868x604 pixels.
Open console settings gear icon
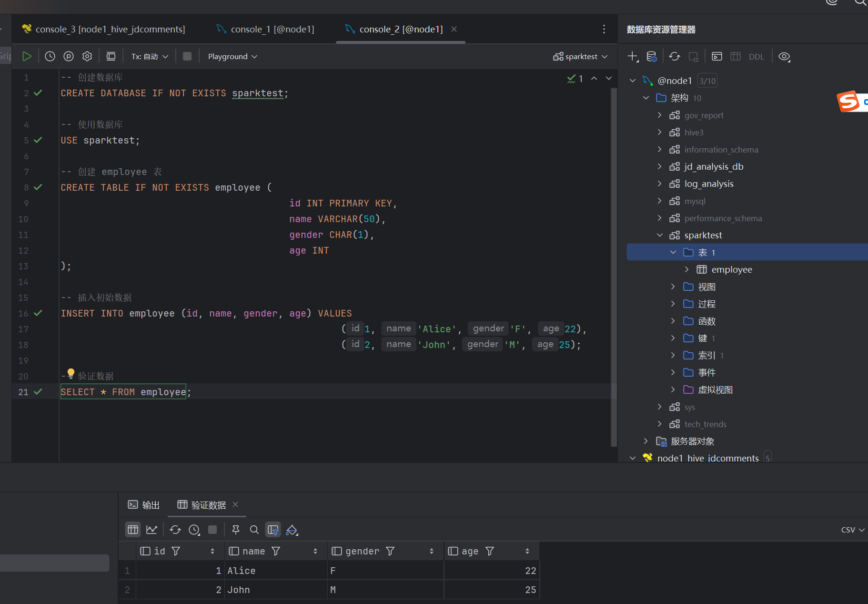point(87,56)
